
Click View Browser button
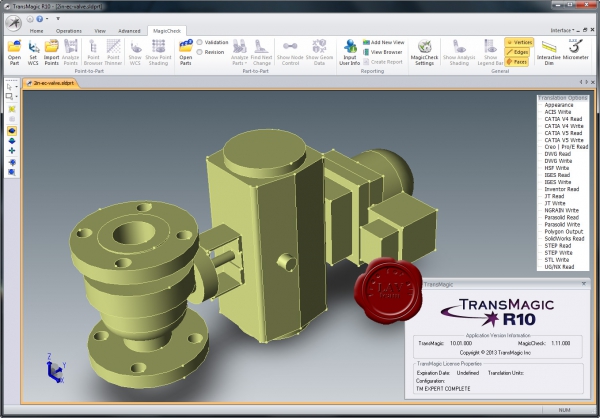tap(383, 52)
